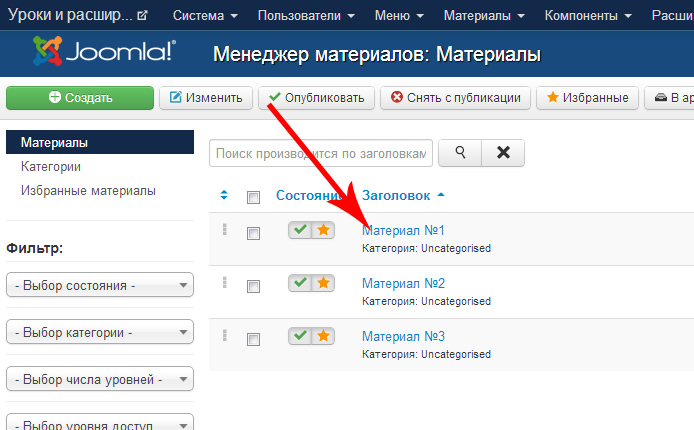Clear search with the X button
The width and height of the screenshot is (694, 430).
[503, 153]
